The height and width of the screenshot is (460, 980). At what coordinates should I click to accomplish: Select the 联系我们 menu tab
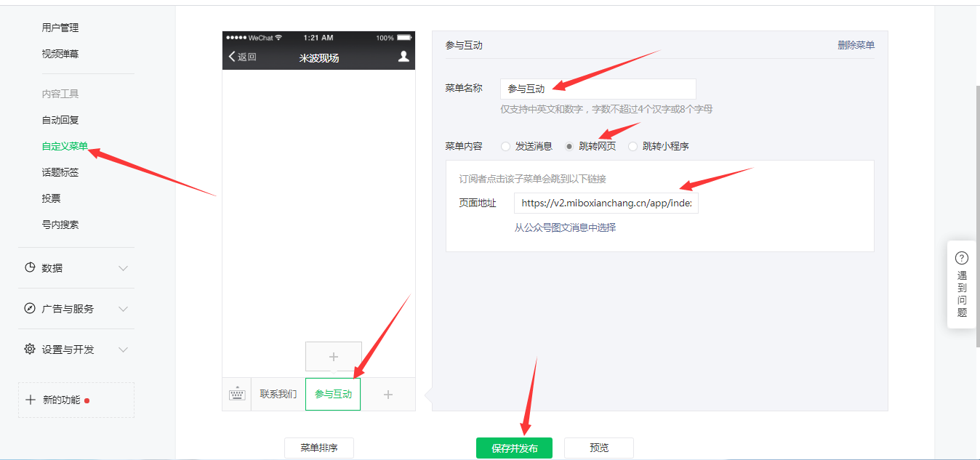click(278, 395)
